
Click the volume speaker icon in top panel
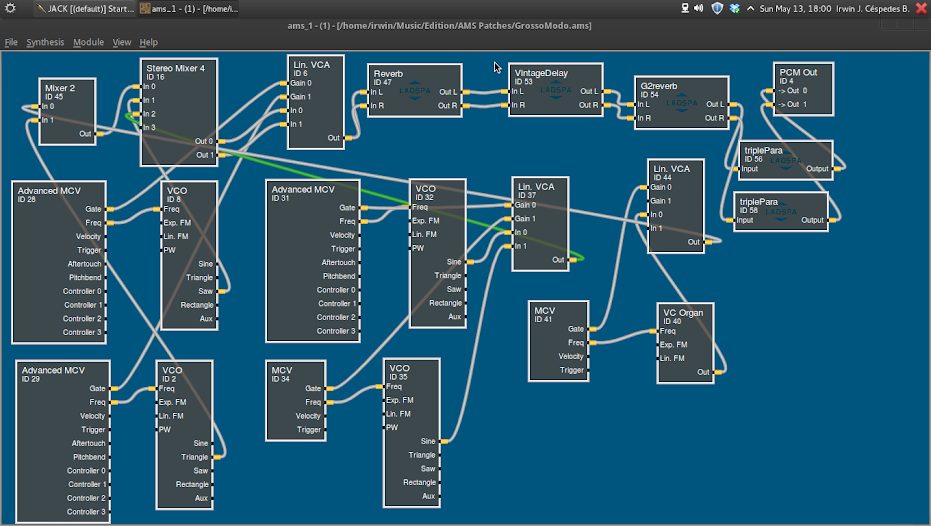point(698,8)
